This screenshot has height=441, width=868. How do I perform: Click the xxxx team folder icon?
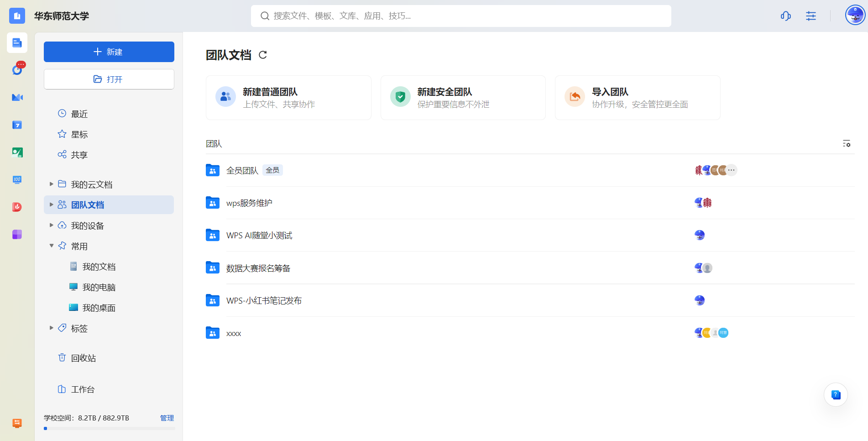click(x=213, y=333)
